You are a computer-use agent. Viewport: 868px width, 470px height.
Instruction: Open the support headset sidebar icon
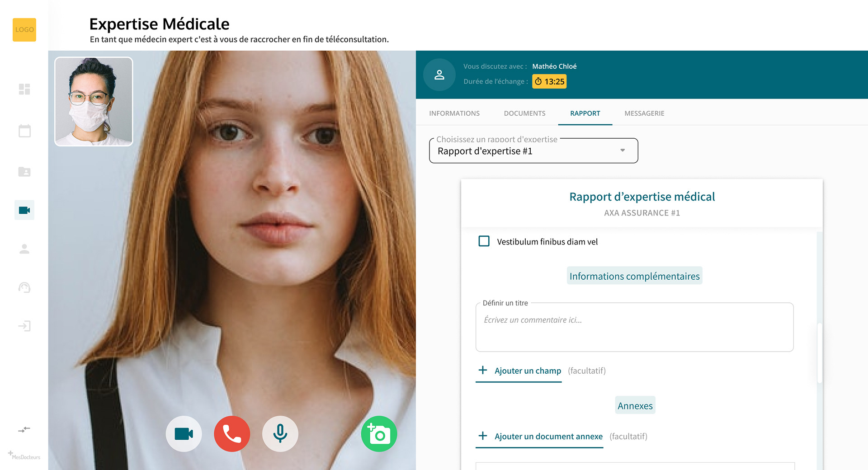tap(24, 287)
